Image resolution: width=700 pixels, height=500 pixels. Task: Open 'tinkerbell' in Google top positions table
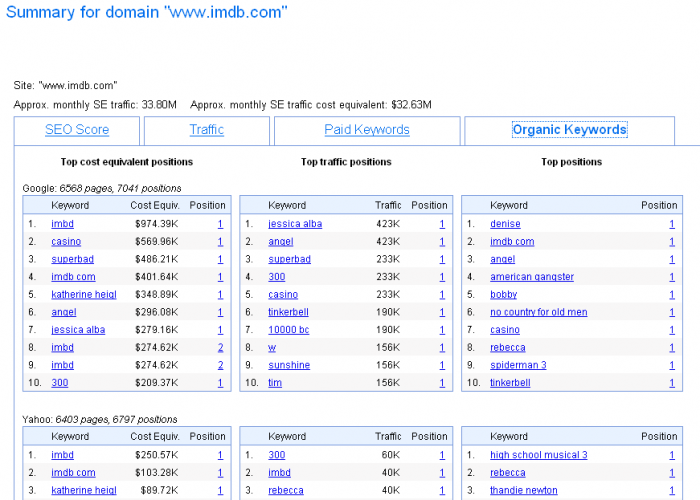point(510,383)
